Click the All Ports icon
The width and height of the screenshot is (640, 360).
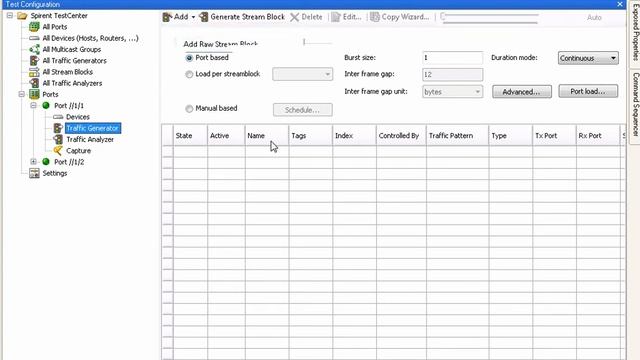coord(34,27)
